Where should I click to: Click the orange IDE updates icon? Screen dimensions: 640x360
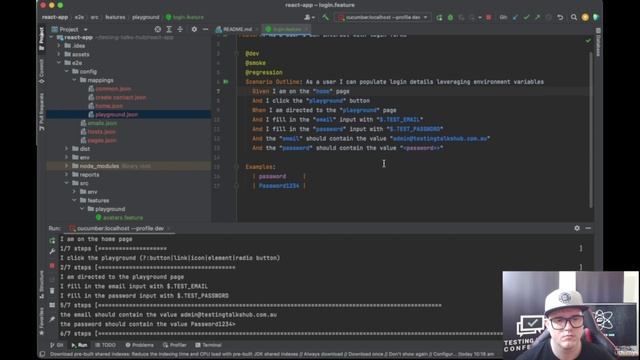tap(585, 17)
